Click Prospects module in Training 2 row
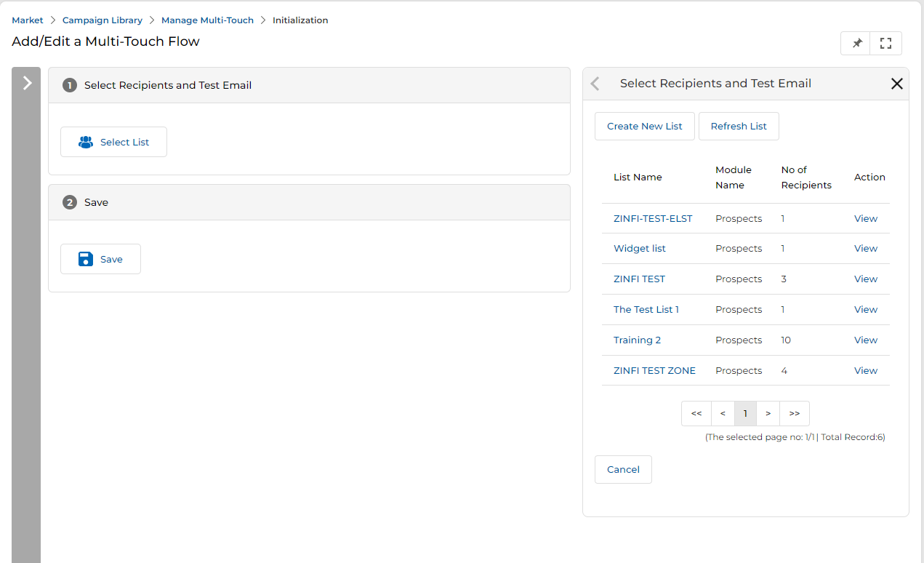The image size is (924, 563). point(739,340)
